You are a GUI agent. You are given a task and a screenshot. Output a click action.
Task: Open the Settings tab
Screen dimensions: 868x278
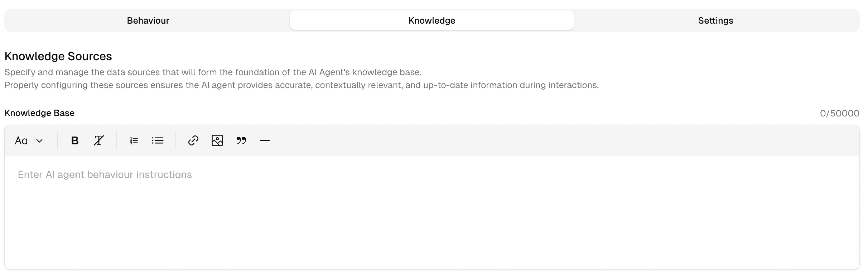715,20
